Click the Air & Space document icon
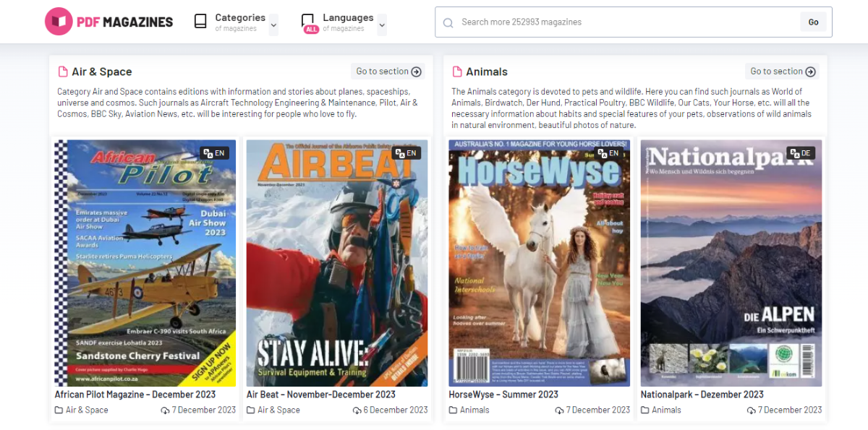 [63, 72]
